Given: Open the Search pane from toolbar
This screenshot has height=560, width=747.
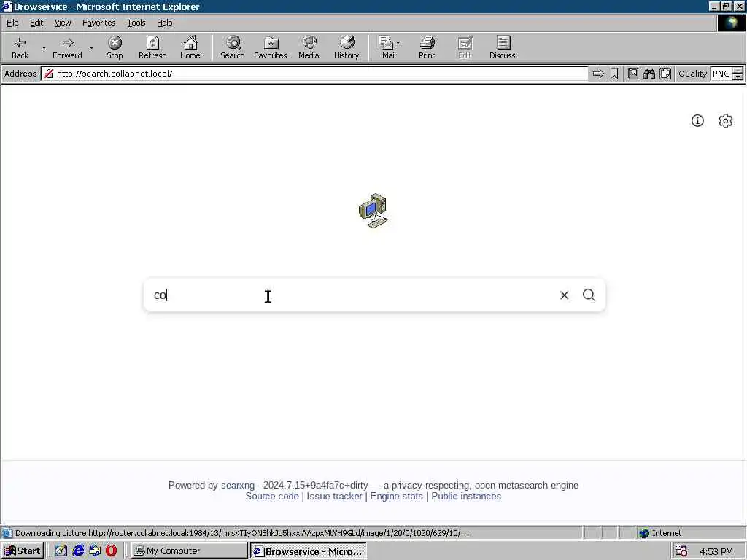Looking at the screenshot, I should [x=233, y=47].
